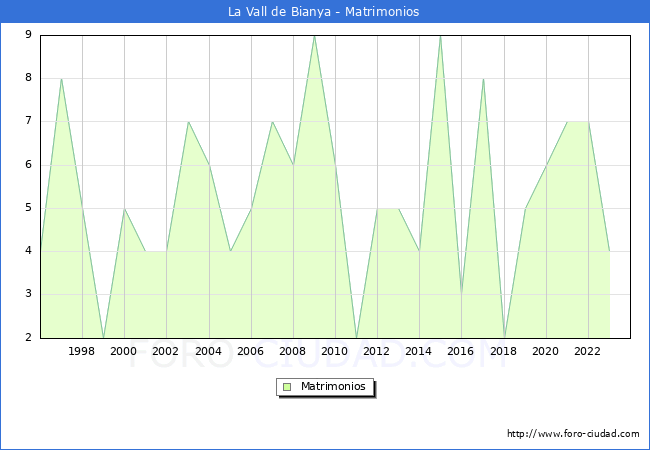Click the chart title La Vall de Bianya - Matrimonios
The height and width of the screenshot is (450, 650).
pyautogui.click(x=323, y=12)
